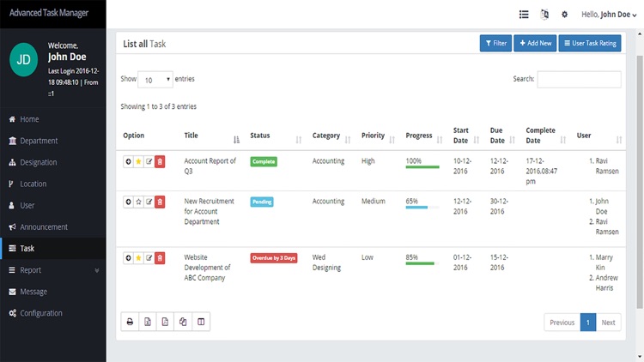Open the Hello, John Doe user menu
The image size is (644, 362).
[609, 15]
